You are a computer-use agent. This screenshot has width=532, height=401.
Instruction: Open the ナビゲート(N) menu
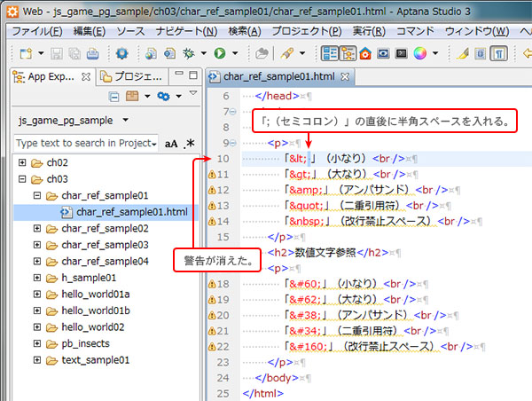[x=186, y=32]
